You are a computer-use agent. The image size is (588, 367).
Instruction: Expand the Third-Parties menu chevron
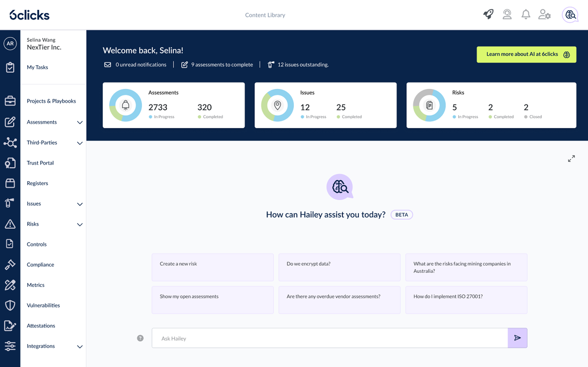[80, 143]
